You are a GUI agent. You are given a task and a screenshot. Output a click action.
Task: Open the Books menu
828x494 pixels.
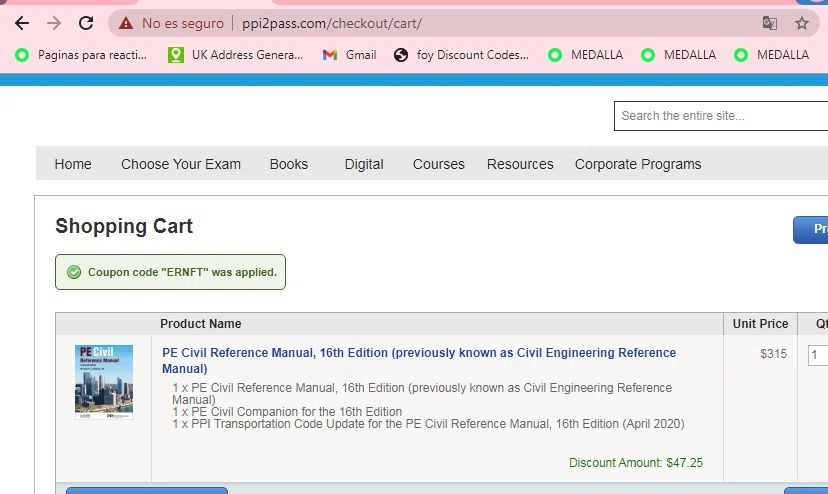pos(289,164)
